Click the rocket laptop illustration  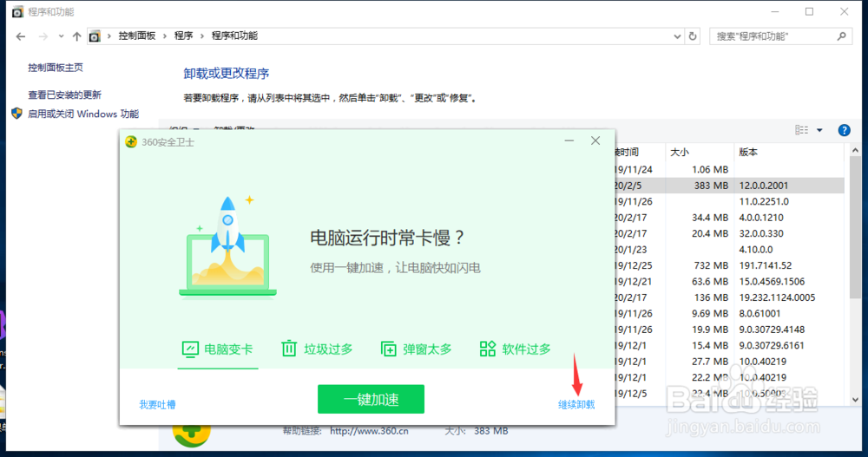pos(227,245)
